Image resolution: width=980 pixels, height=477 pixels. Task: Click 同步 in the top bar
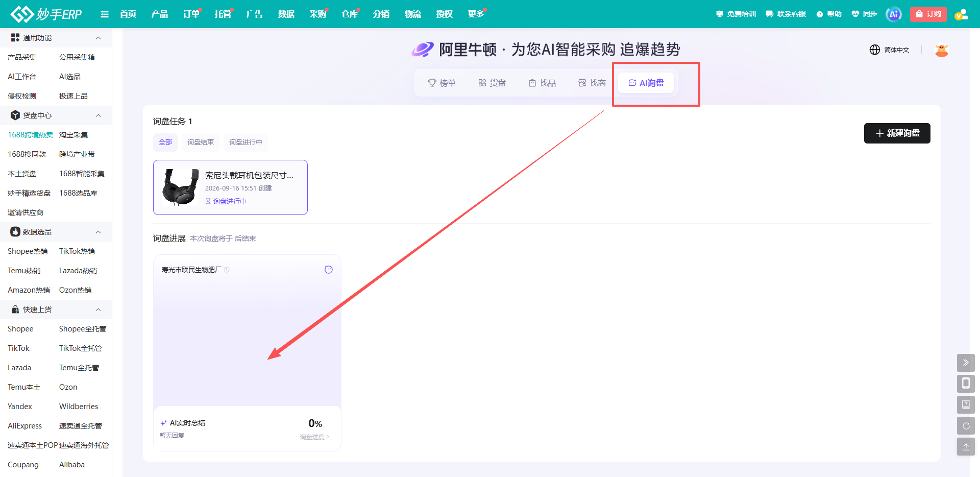point(864,14)
